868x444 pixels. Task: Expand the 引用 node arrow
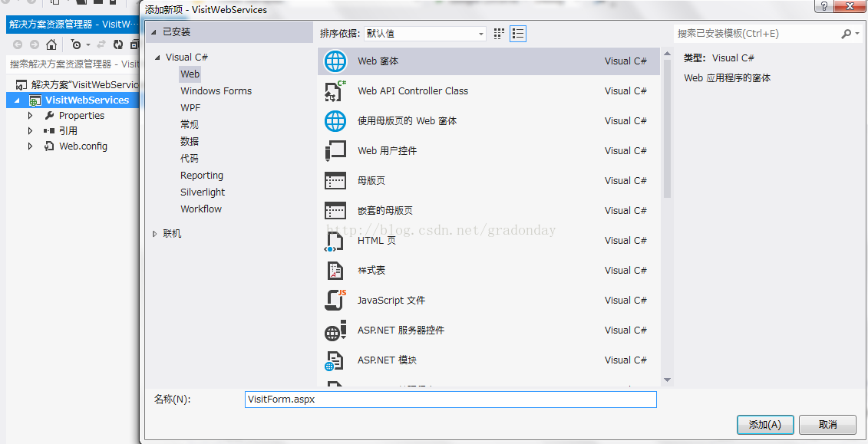pyautogui.click(x=31, y=131)
